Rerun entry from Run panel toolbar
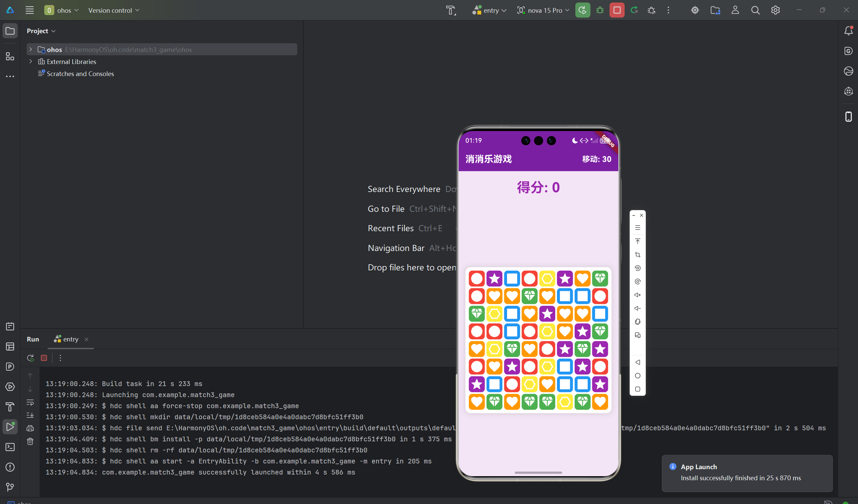This screenshot has width=858, height=504. point(30,358)
